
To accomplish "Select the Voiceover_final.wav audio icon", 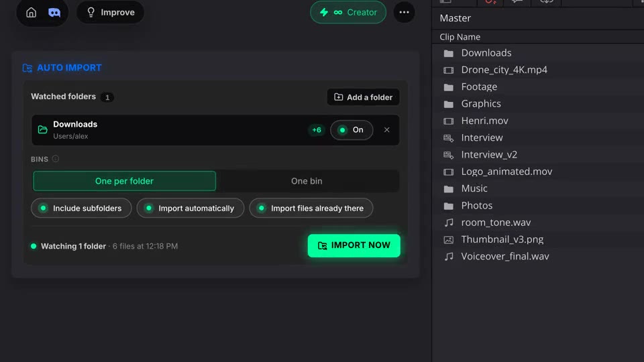I will pos(449,257).
